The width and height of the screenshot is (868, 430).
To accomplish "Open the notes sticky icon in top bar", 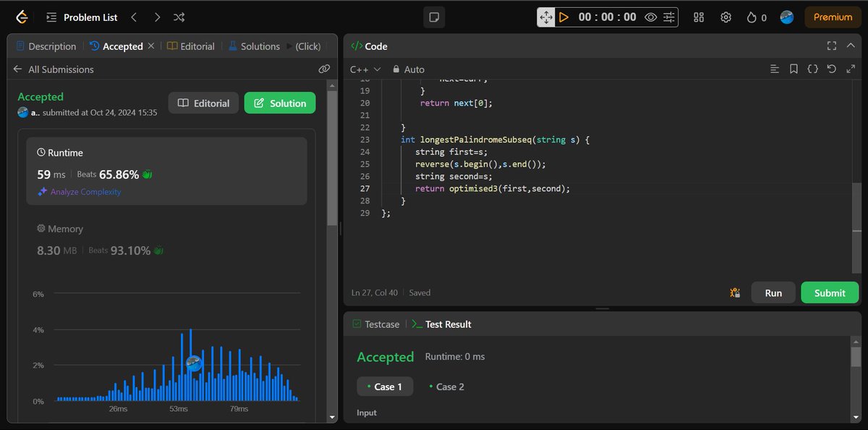I will coord(434,17).
